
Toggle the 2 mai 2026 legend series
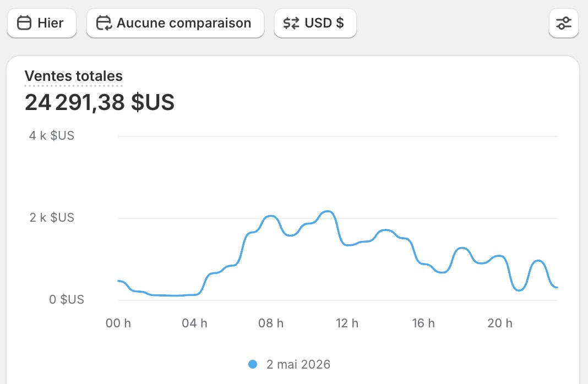290,364
